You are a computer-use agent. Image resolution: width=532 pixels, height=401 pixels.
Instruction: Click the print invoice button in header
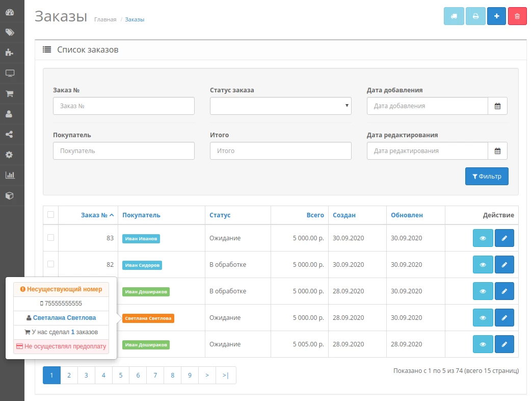pos(475,16)
